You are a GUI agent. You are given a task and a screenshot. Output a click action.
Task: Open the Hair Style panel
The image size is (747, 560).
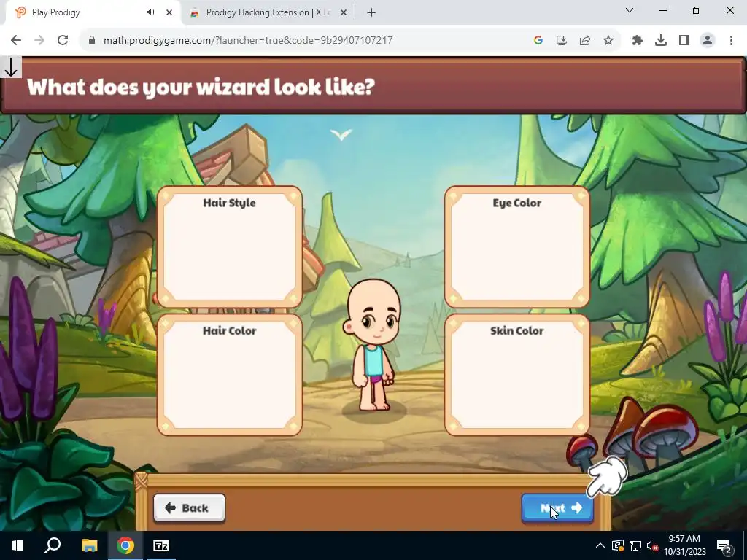(230, 246)
